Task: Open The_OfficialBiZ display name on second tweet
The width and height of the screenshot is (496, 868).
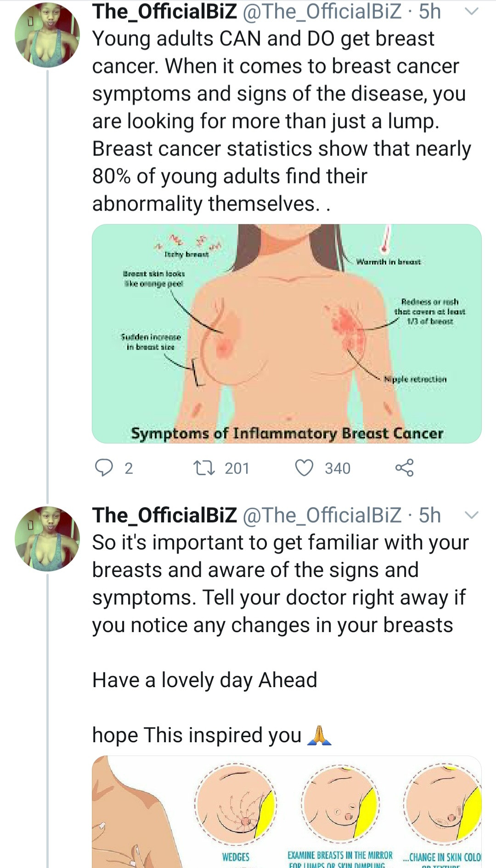Action: tap(164, 515)
